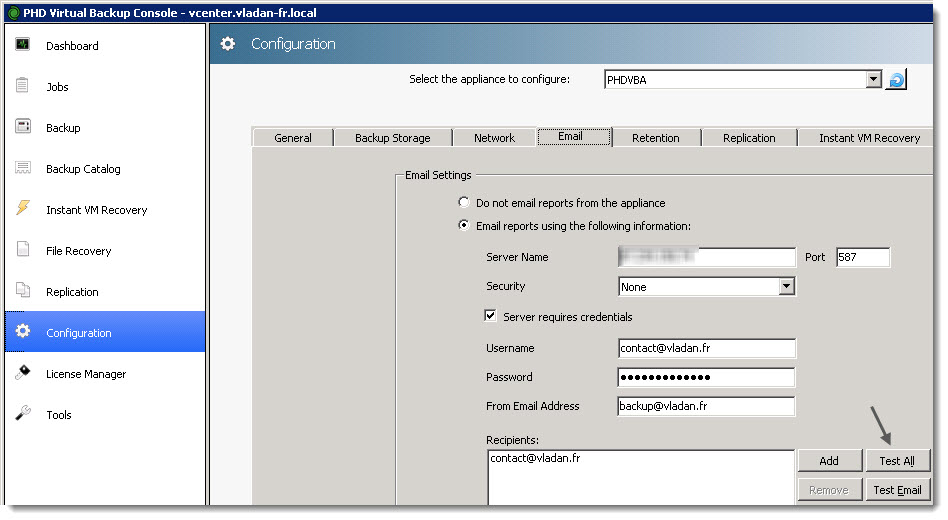Click the License Manager key icon
Screen dimensions: 948x520
23,372
